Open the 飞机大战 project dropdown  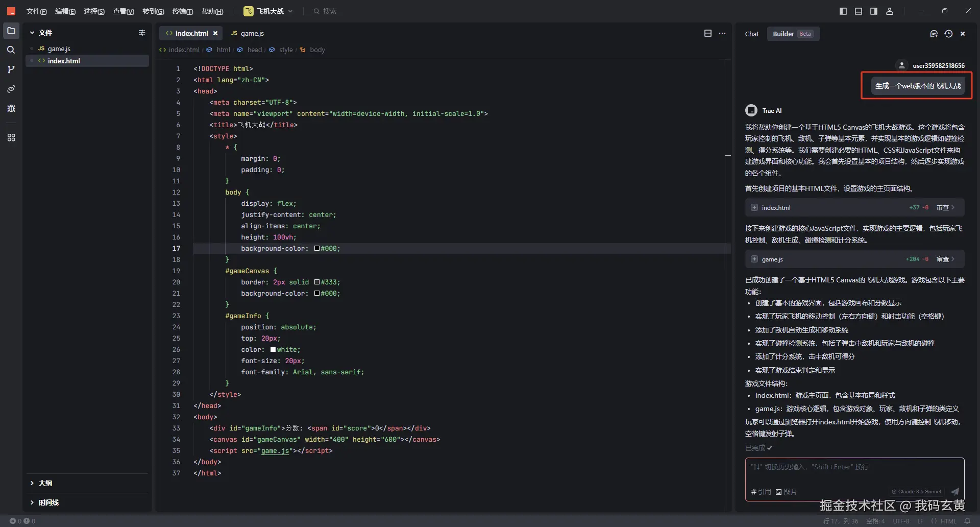click(269, 11)
